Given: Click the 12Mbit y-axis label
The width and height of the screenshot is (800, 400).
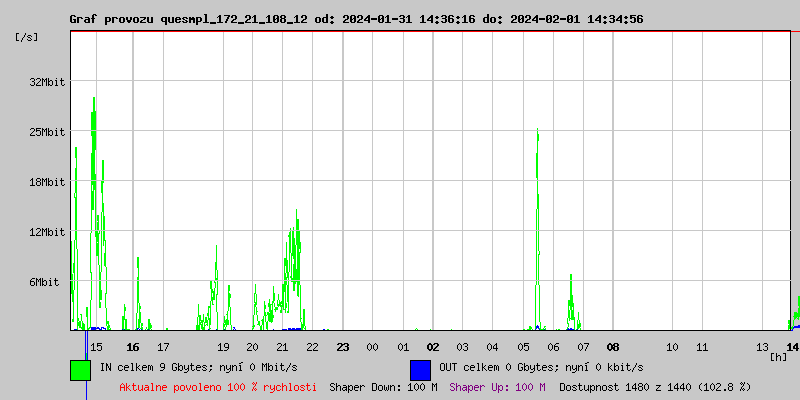Looking at the screenshot, I should point(47,232).
